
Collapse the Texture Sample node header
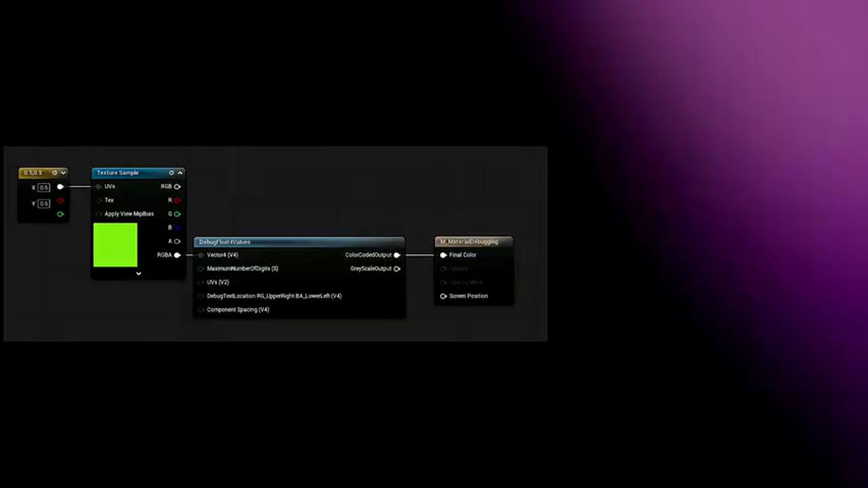pos(180,173)
